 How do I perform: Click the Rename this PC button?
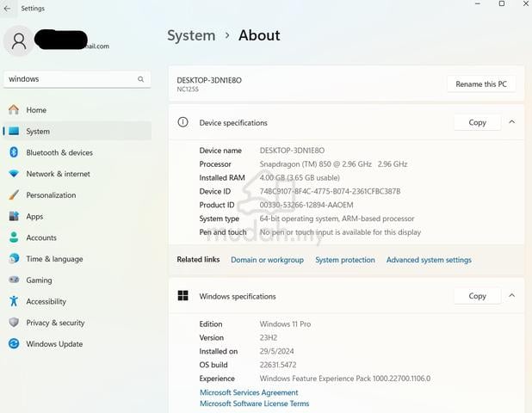point(481,83)
